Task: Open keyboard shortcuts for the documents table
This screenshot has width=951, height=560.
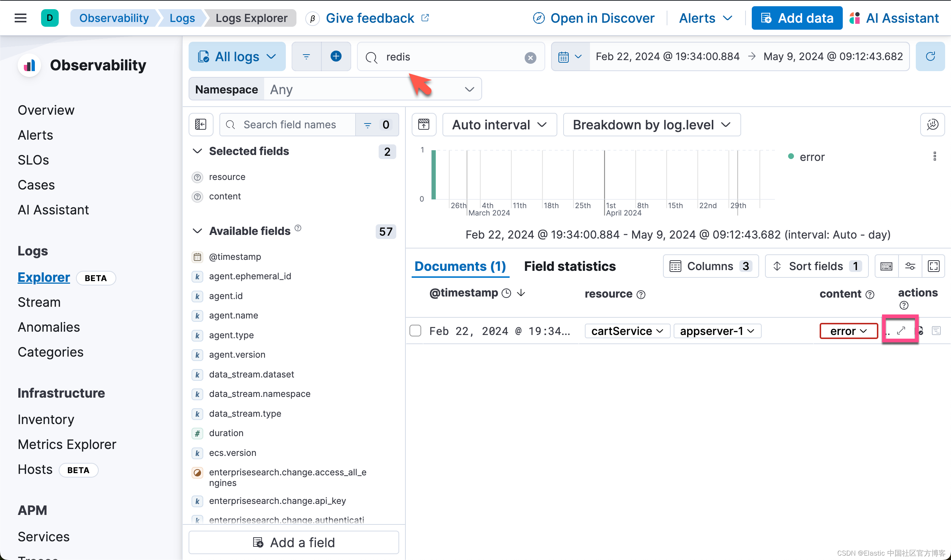Action: (886, 266)
